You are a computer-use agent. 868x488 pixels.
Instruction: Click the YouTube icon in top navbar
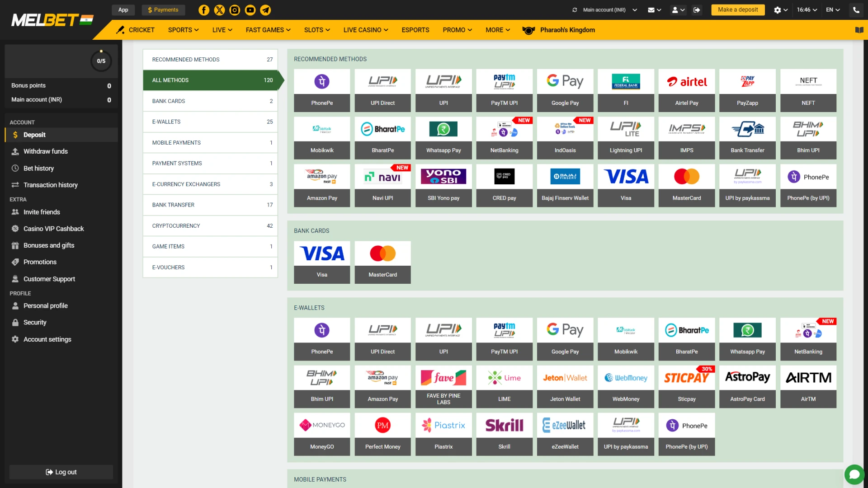pyautogui.click(x=250, y=9)
